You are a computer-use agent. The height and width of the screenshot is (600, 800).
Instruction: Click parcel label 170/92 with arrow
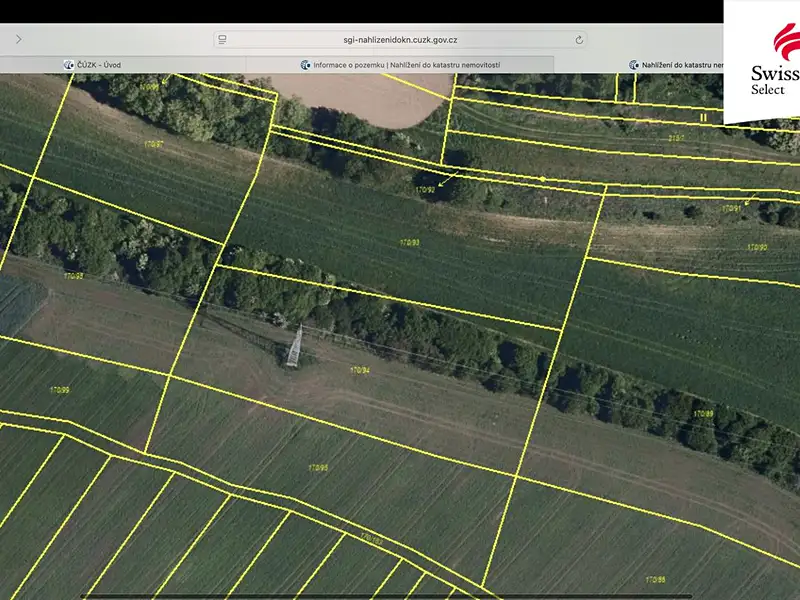pos(425,190)
